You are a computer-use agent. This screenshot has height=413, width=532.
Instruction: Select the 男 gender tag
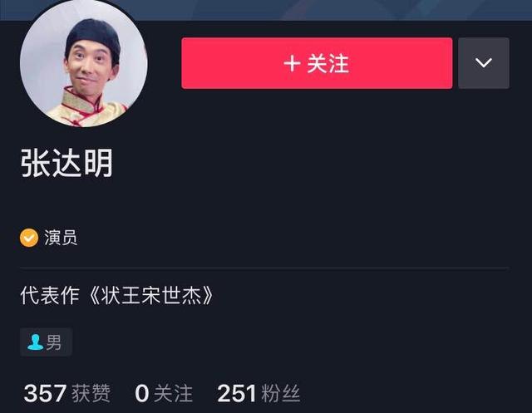coord(46,342)
